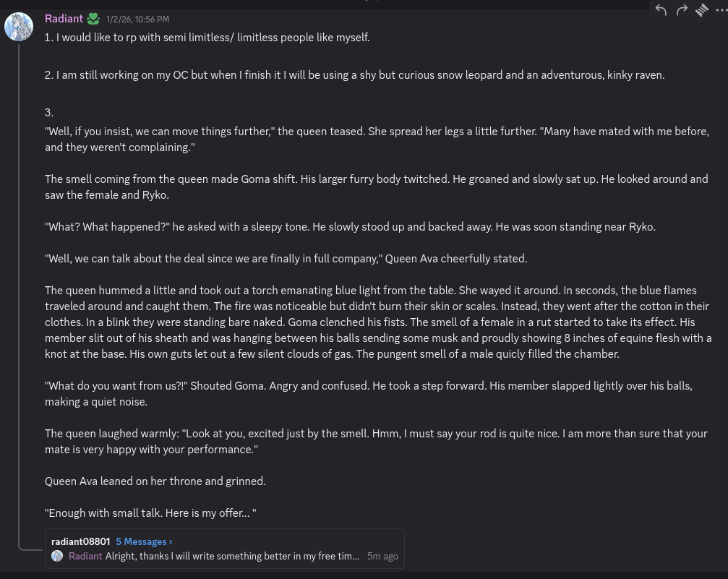Click the green clover badge beside Radiant
Viewport: 728px width, 579px height.
[93, 19]
